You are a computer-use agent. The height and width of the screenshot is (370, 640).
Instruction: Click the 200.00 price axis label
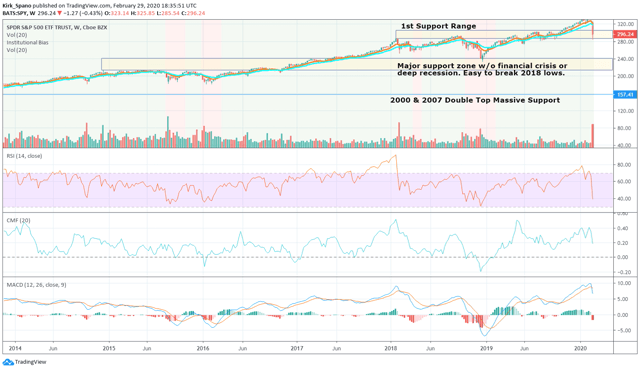(625, 76)
